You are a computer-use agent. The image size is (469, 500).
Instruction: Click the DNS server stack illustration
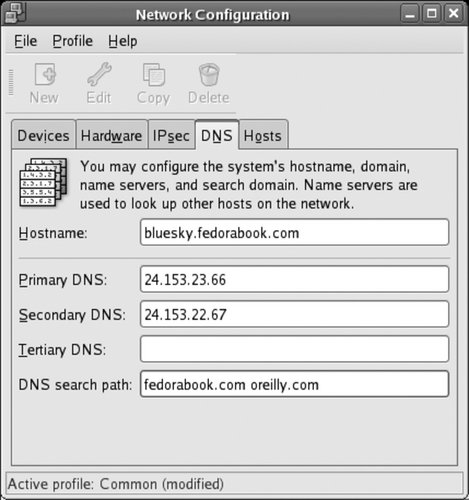(x=43, y=183)
